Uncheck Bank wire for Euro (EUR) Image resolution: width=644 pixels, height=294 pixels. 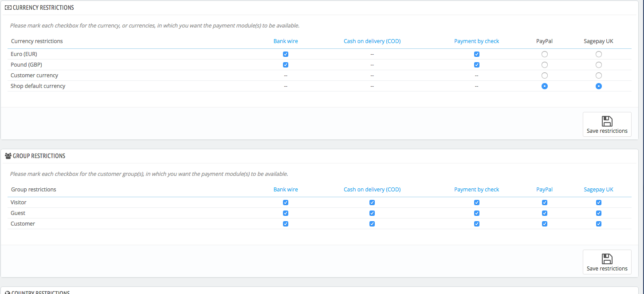tap(286, 54)
